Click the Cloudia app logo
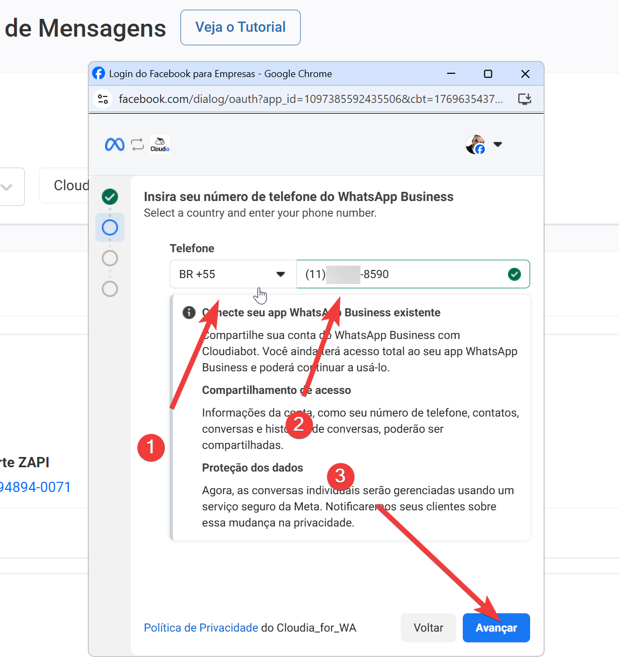Viewport: 619px width, 672px height. point(160,144)
